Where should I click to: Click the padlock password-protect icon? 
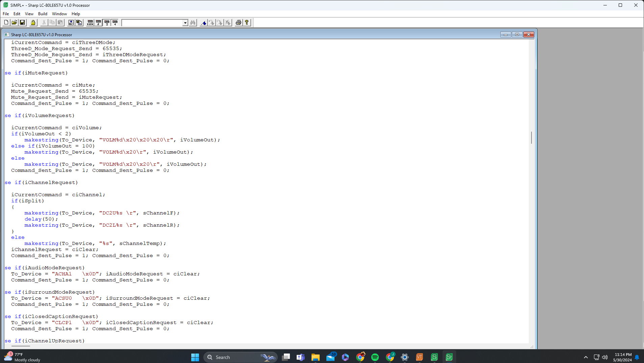33,23
